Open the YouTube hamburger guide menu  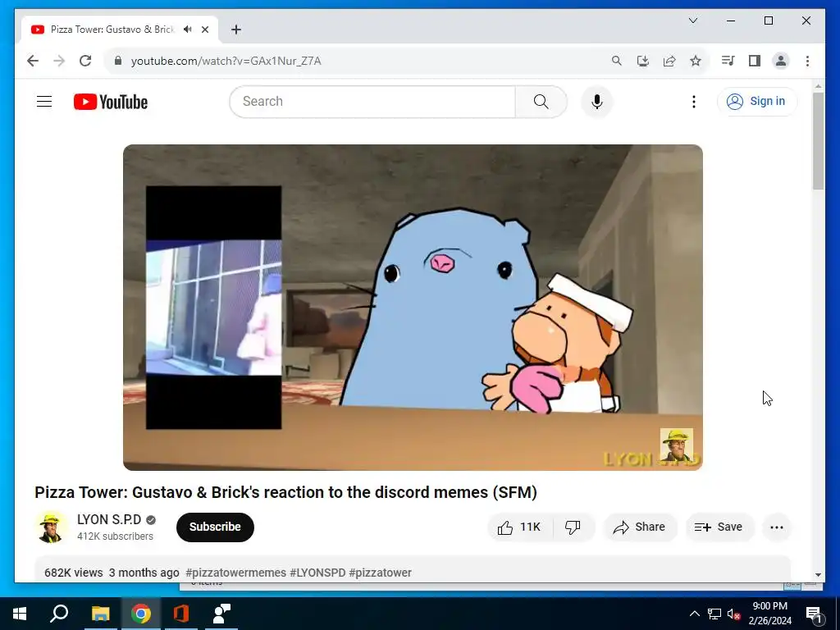44,101
